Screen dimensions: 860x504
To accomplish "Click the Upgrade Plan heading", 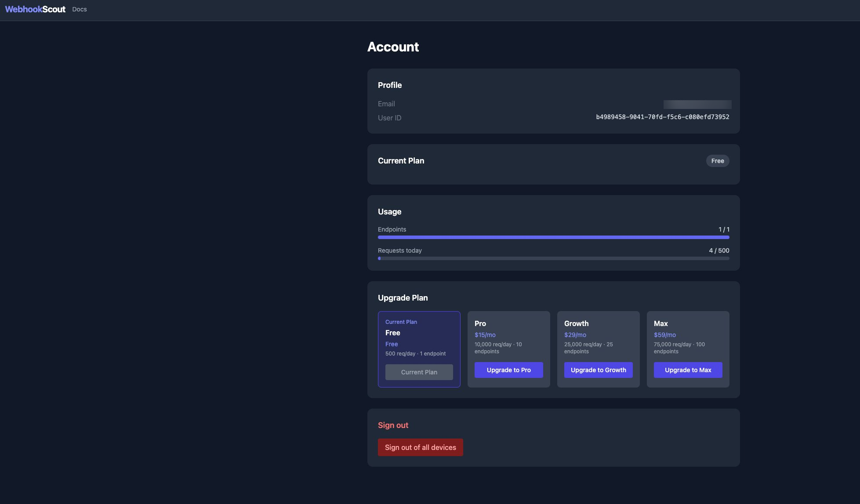I will click(x=403, y=297).
